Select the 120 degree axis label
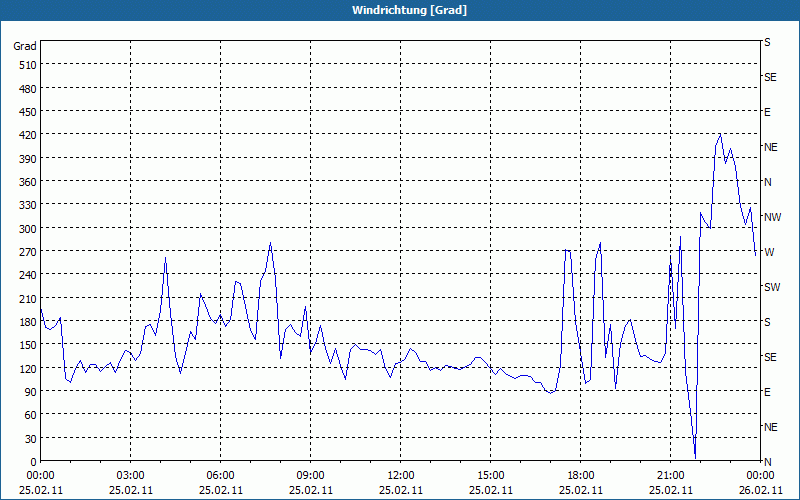This screenshot has width=800, height=500. 28,368
